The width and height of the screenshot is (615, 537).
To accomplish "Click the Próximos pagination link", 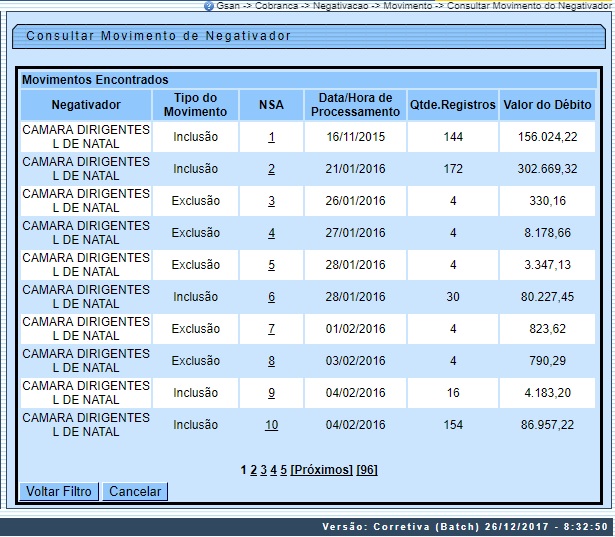I will coord(321,469).
